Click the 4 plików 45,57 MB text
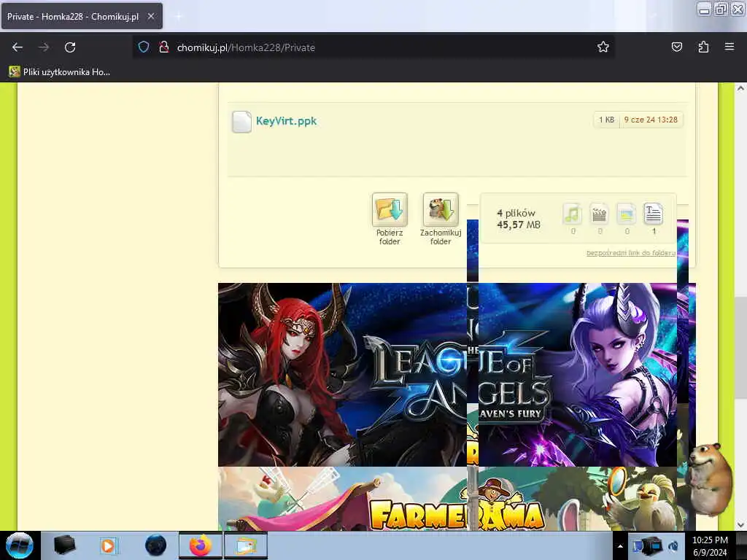747x560 pixels. tap(519, 219)
